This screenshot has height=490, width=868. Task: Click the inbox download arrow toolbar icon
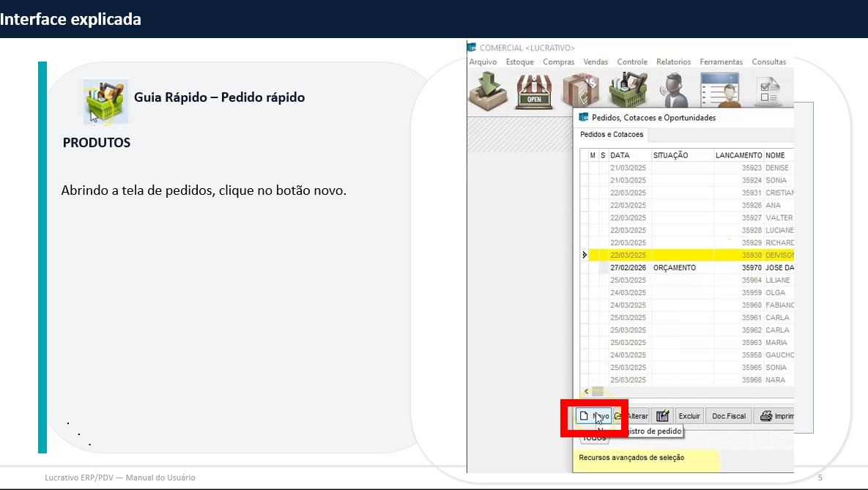(x=488, y=91)
